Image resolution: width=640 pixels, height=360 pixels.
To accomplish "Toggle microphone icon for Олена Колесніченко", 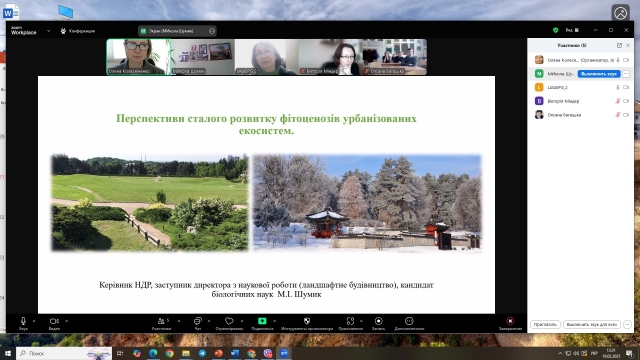I will [x=618, y=60].
